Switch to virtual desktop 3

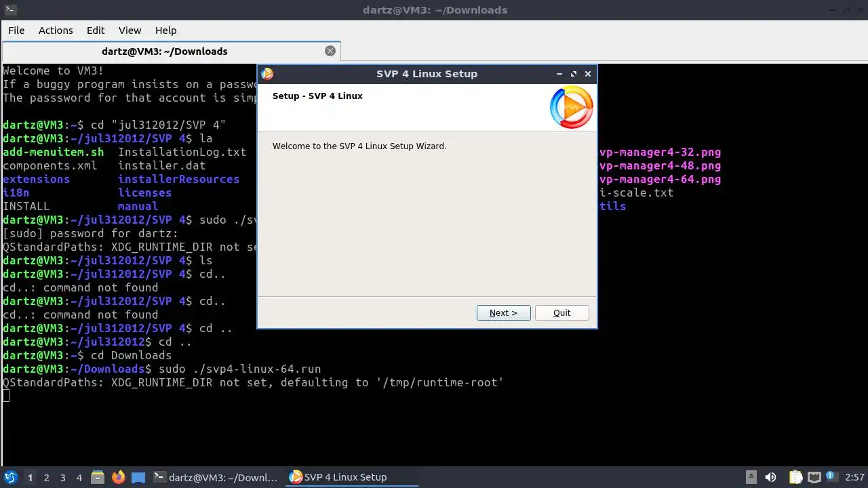click(62, 478)
